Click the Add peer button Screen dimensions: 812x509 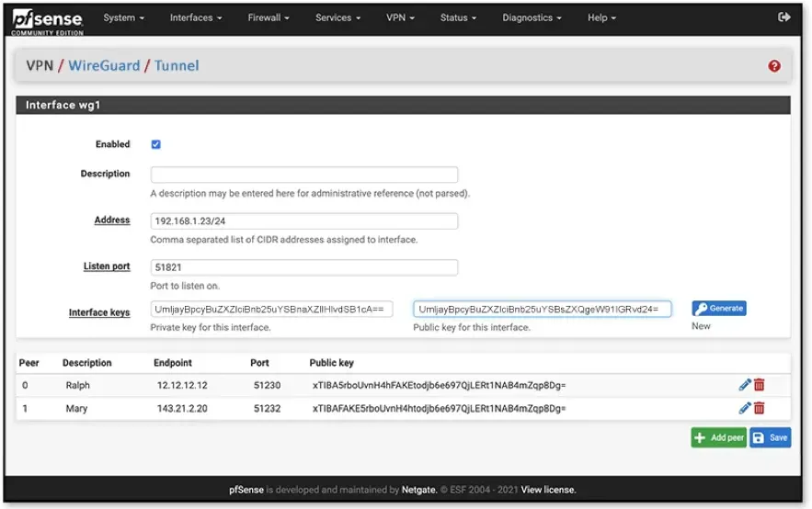click(x=719, y=437)
